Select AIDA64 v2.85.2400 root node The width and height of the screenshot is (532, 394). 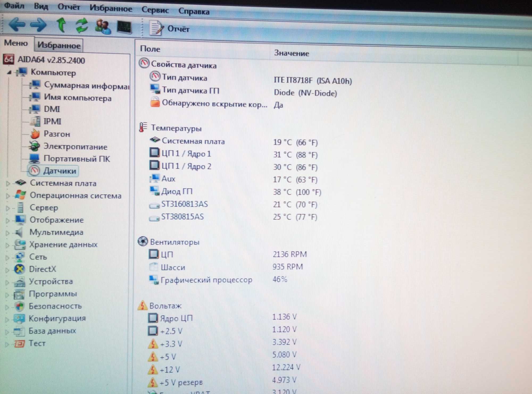[44, 60]
